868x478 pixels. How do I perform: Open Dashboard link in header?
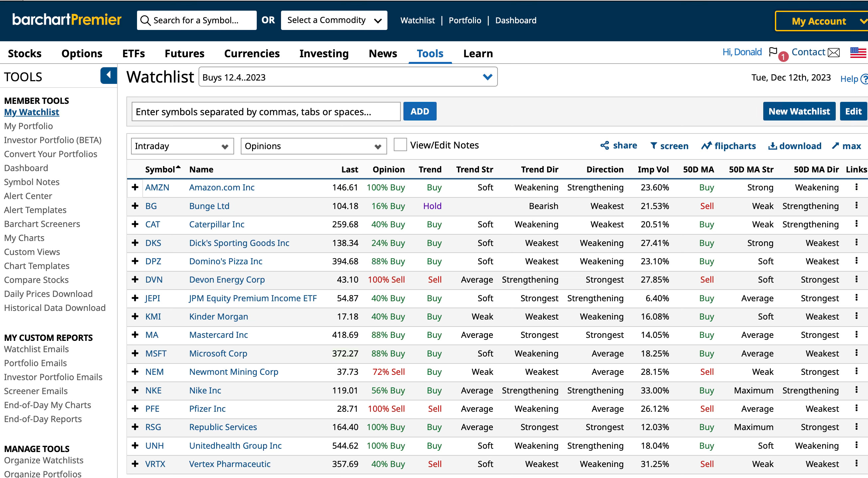point(515,20)
